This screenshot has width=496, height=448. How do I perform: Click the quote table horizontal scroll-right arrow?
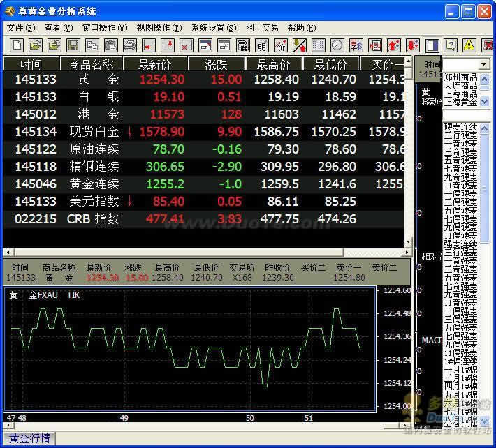(407, 252)
